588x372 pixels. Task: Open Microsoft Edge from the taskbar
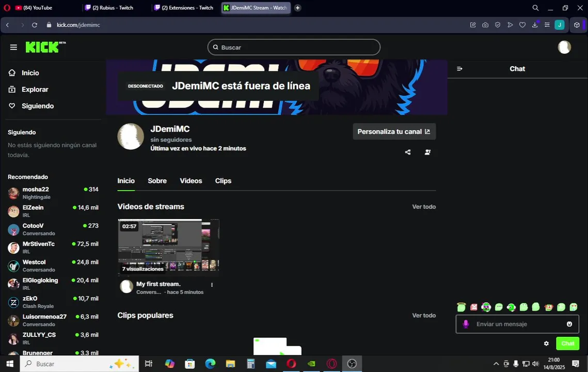click(210, 364)
